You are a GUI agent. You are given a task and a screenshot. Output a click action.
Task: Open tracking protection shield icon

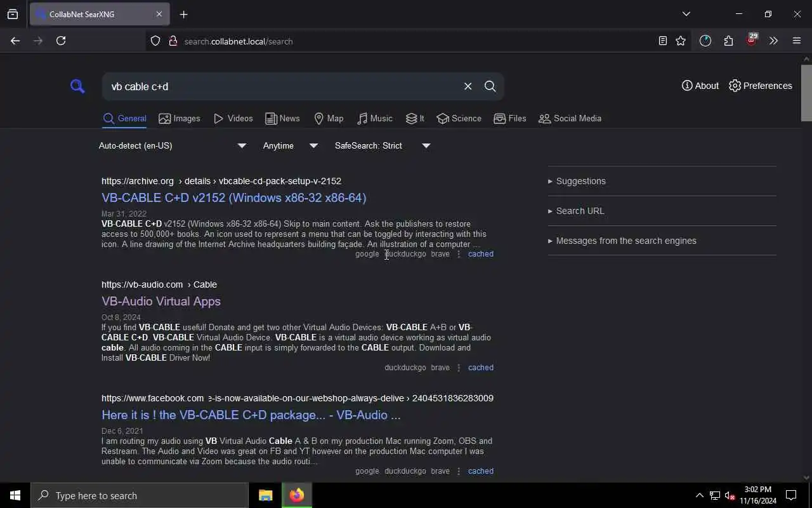pyautogui.click(x=155, y=41)
